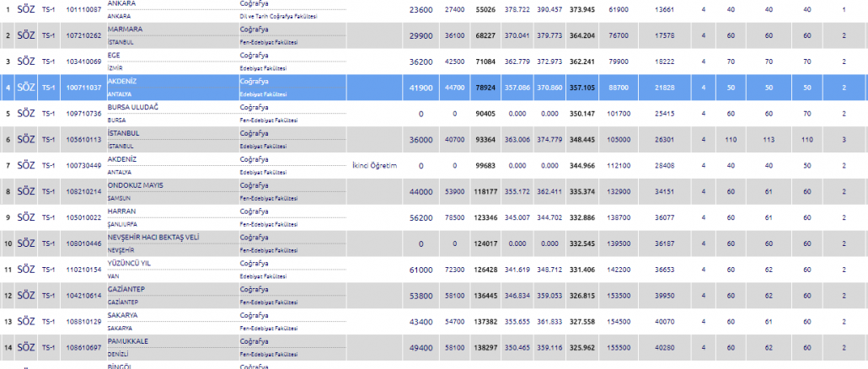This screenshot has width=868, height=369.
Task: Open the MARMARA university link
Action: pyautogui.click(x=126, y=29)
